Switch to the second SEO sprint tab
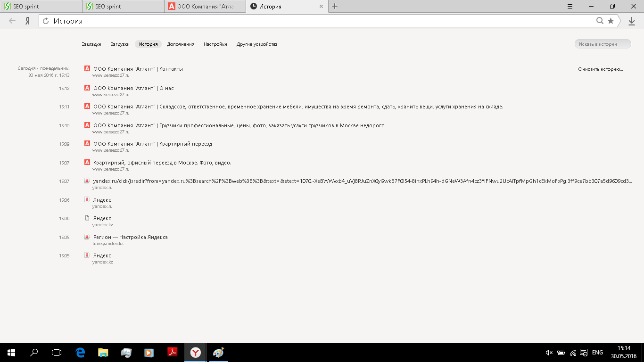The image size is (644, 362). [x=123, y=7]
